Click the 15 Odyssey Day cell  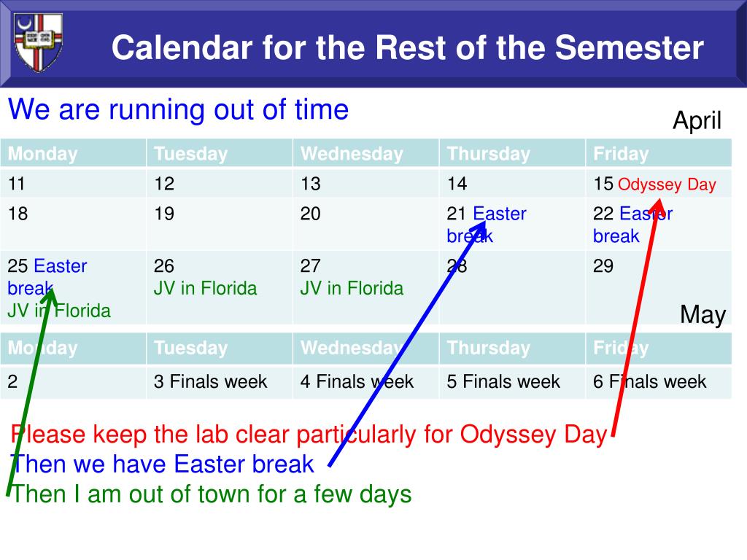[659, 184]
